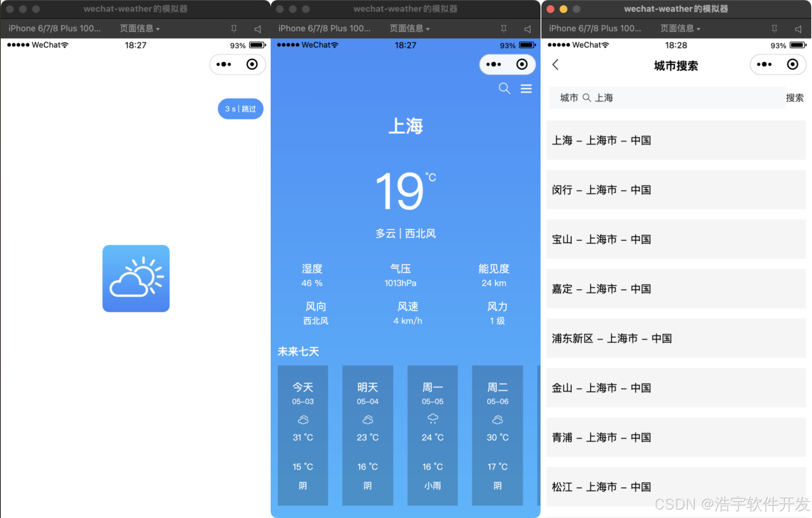Click the 搜索 button beside city field

(x=794, y=98)
